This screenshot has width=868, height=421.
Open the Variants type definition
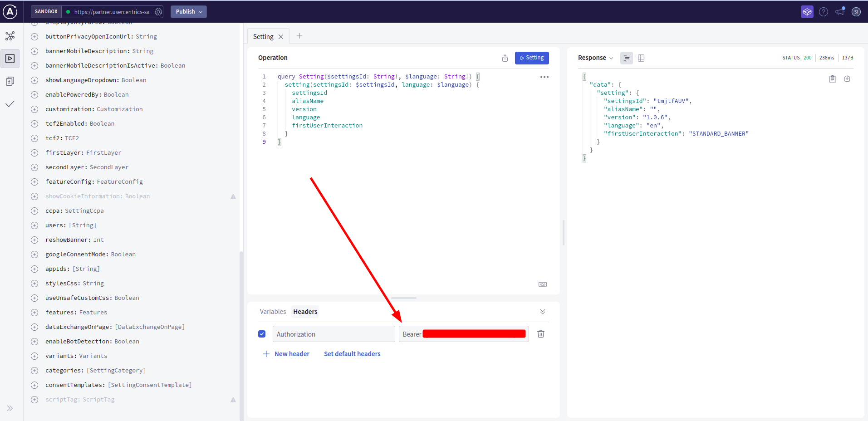[93, 356]
